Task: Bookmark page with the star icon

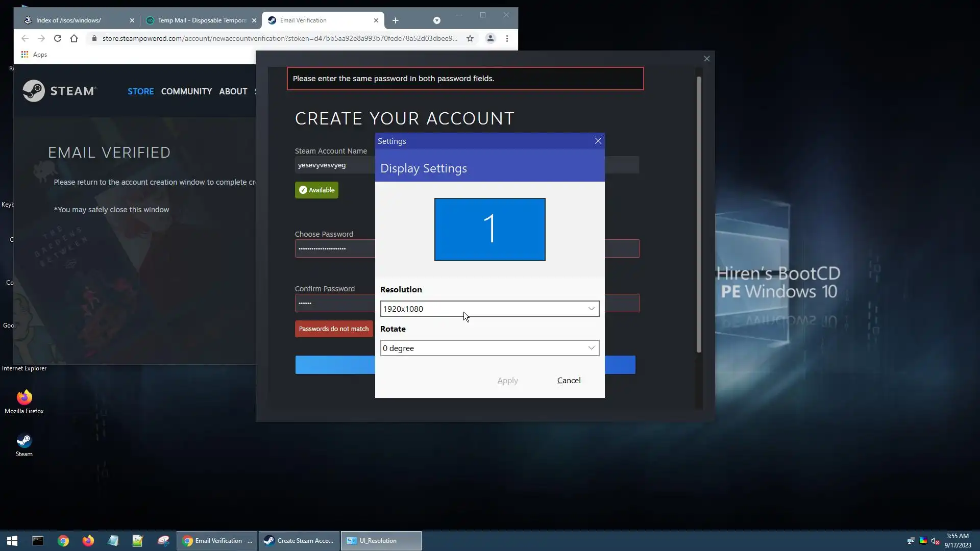Action: pos(470,38)
